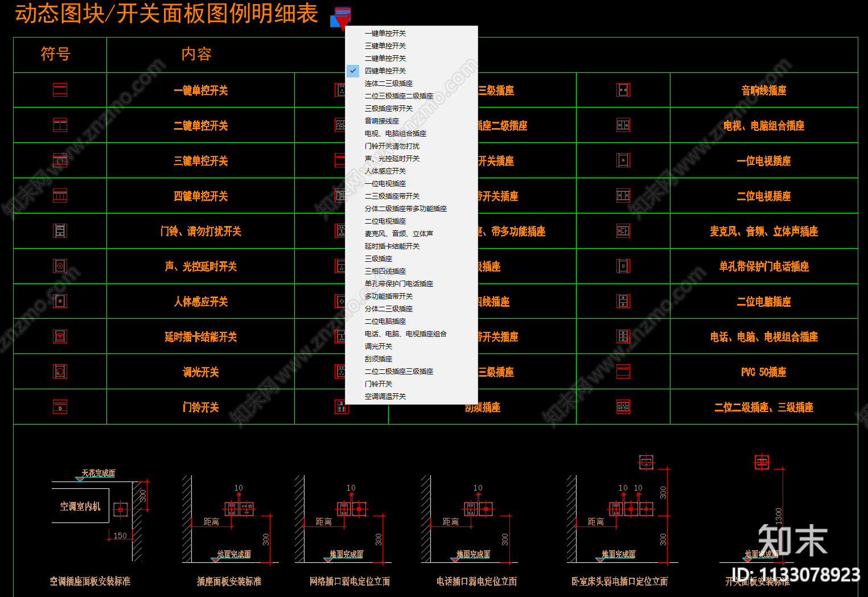Select 三相四线插座 in the dropdown menu

(x=385, y=271)
